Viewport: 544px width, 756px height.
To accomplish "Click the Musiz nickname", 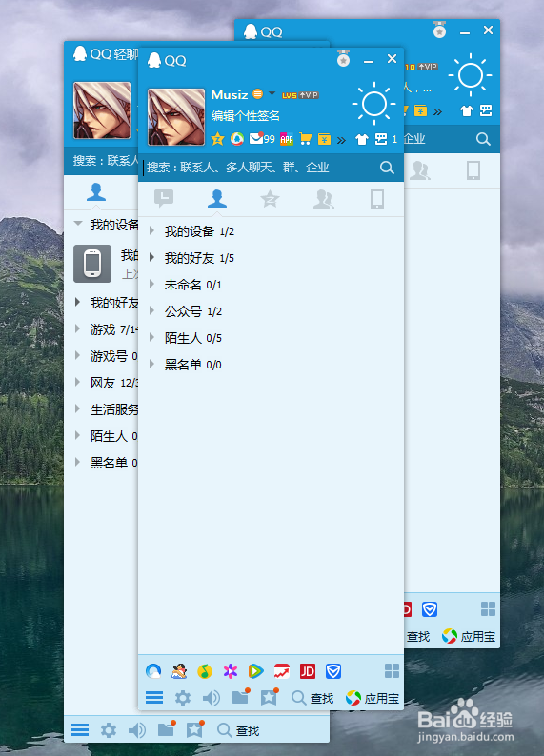I will pos(230,94).
